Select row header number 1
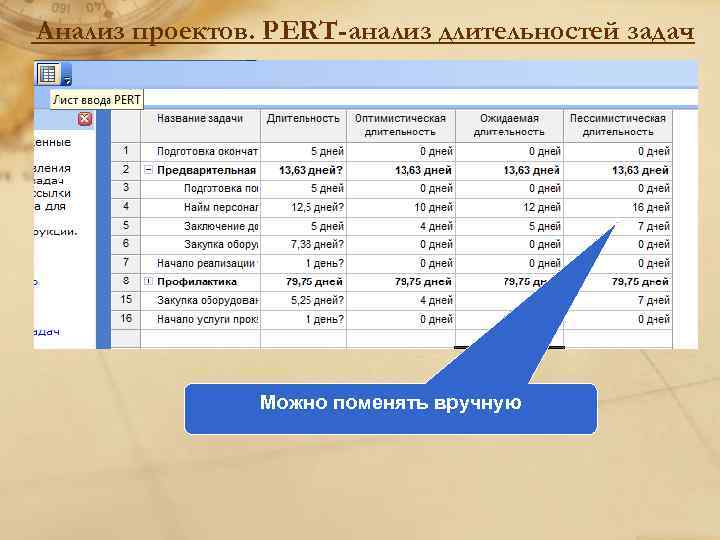This screenshot has width=720, height=540. point(126,151)
